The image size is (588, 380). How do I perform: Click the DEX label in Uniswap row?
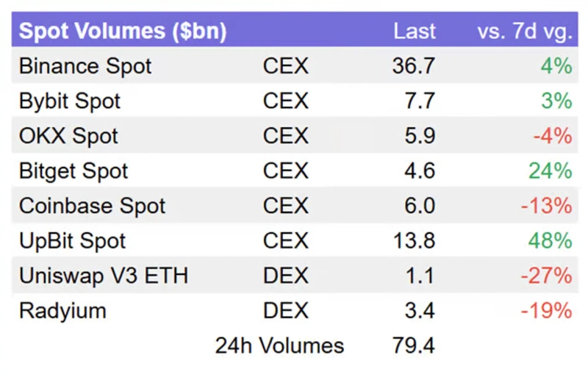point(286,276)
